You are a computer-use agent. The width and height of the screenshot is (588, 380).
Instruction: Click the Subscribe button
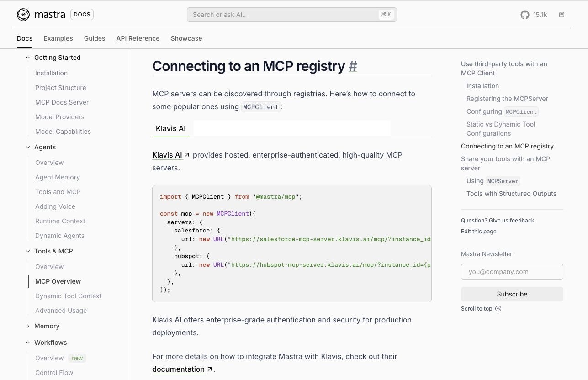(512, 294)
